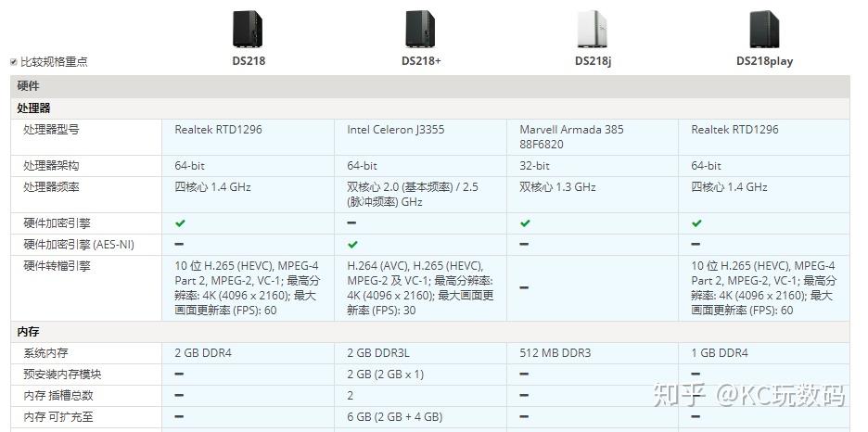Select the 硬件转档引擎 row label
868x432 pixels.
point(57,266)
